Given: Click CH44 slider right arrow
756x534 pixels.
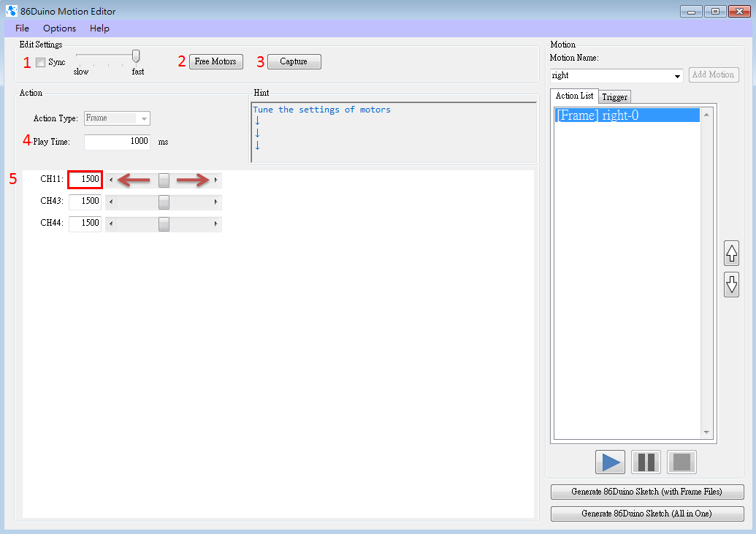Looking at the screenshot, I should [x=215, y=224].
